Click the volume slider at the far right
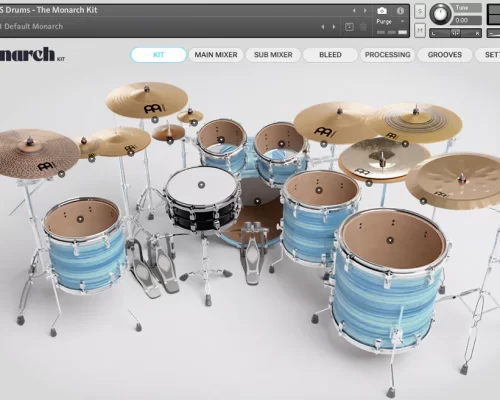500x400 pixels. [x=493, y=33]
